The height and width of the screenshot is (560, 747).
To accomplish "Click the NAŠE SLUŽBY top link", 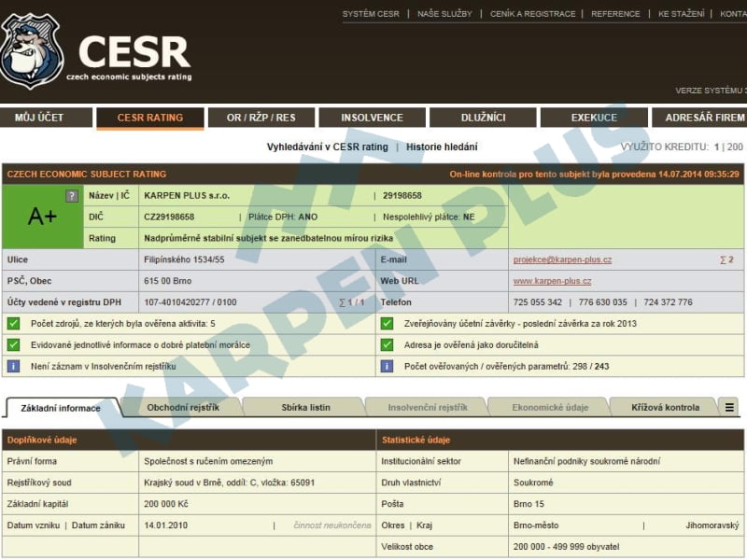I will [444, 14].
